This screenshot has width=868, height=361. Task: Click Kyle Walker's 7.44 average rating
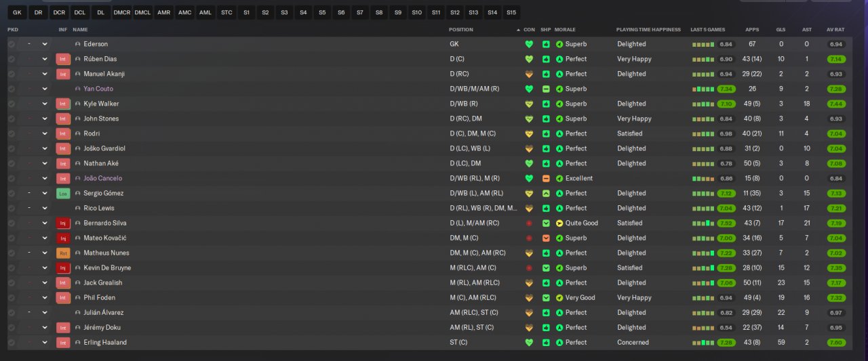[836, 104]
